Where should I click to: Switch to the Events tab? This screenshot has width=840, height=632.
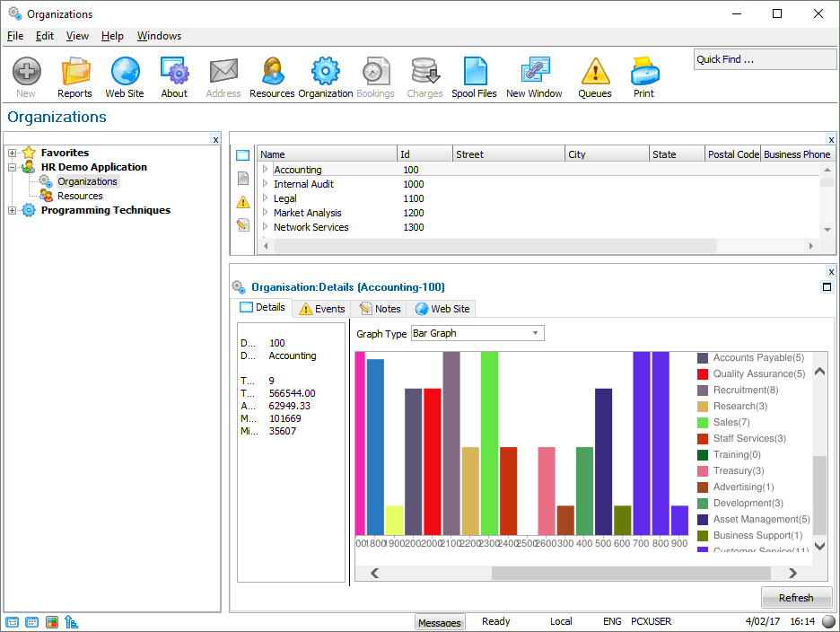tap(321, 309)
